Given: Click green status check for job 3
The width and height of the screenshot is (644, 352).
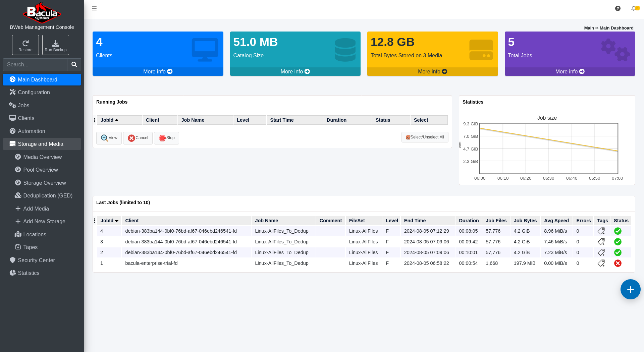Looking at the screenshot, I should pyautogui.click(x=618, y=242).
